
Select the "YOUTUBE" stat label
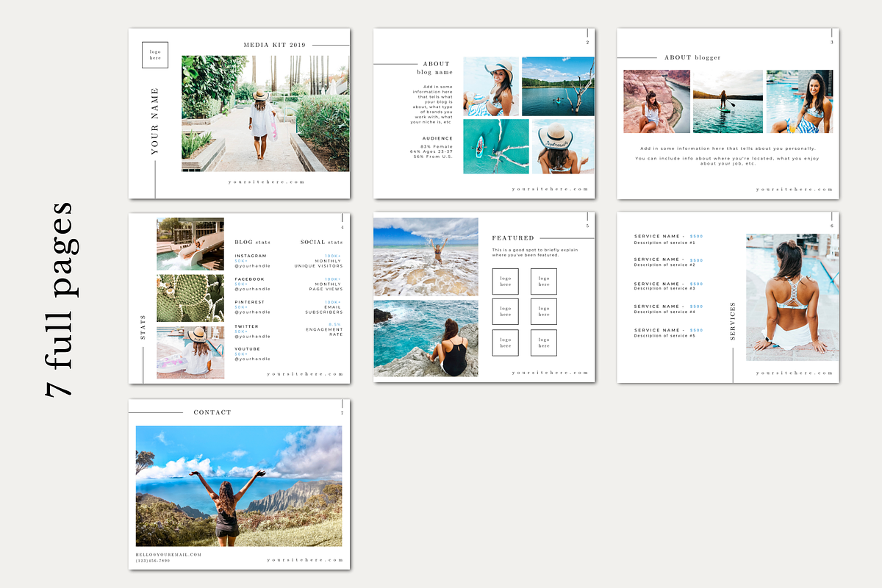(x=247, y=349)
